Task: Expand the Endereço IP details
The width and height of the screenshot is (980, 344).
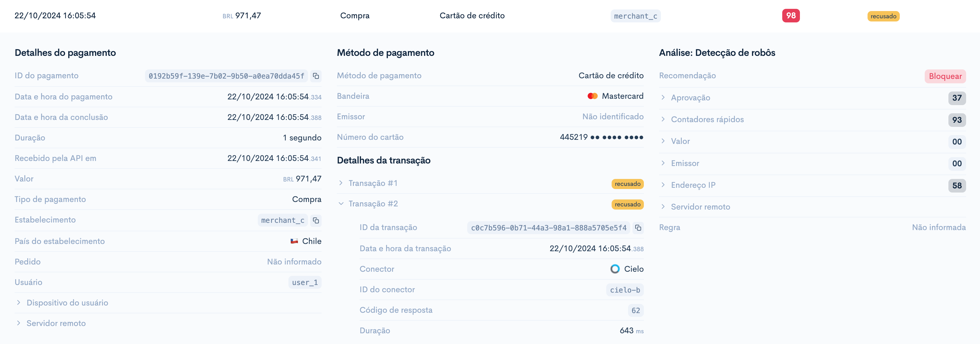Action: [x=664, y=185]
